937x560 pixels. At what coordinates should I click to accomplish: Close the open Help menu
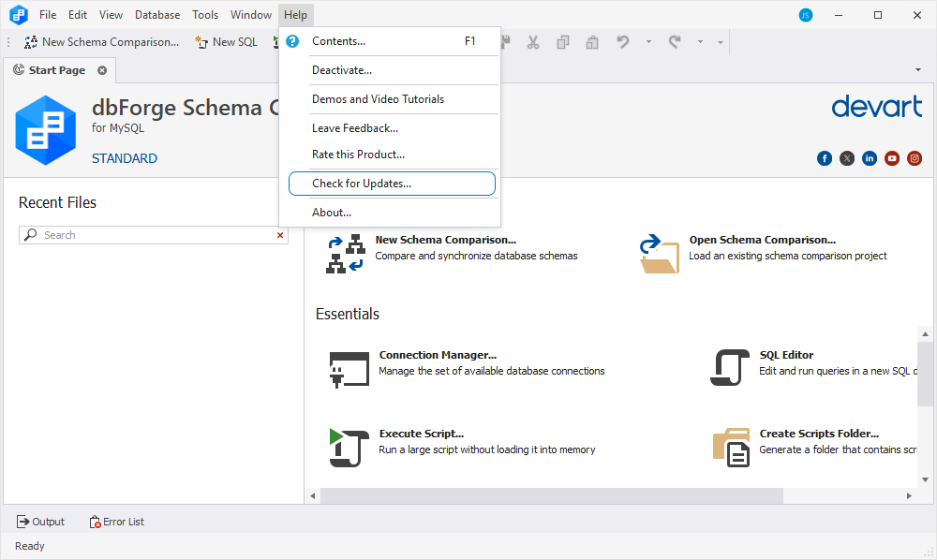(x=295, y=15)
